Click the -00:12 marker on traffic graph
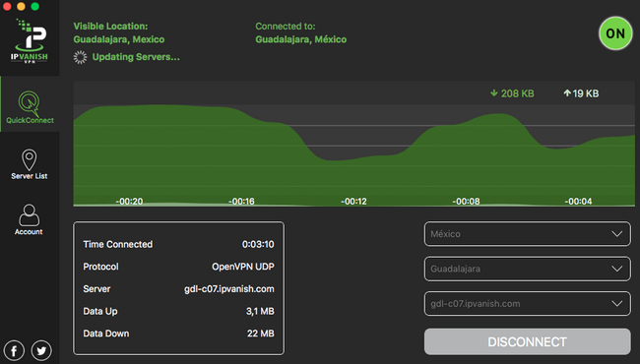640x364 pixels. tap(353, 202)
